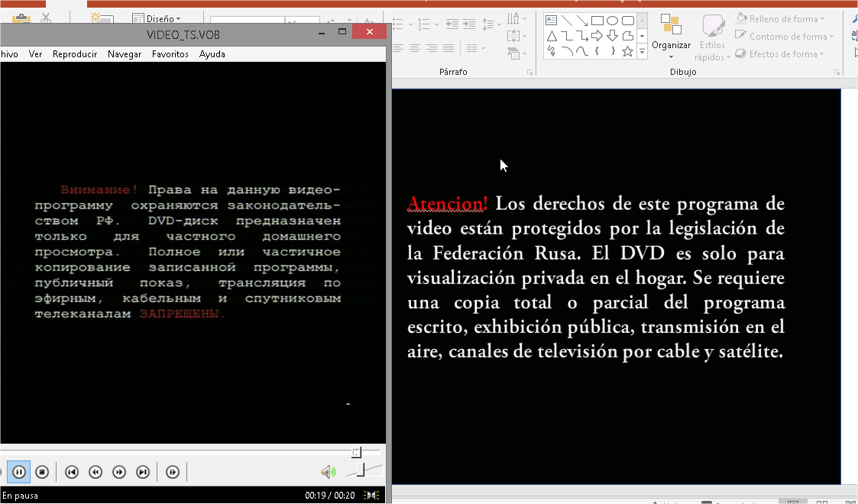Viewport: 858px width, 504px height.
Task: Select the Right Brace shape
Action: click(x=612, y=51)
